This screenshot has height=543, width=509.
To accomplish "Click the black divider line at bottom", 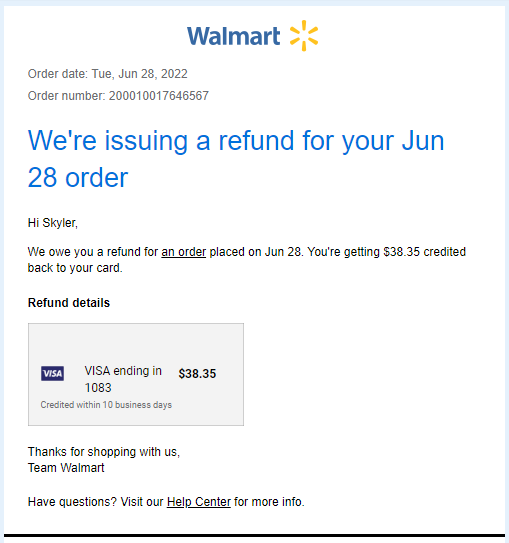I will [254, 536].
